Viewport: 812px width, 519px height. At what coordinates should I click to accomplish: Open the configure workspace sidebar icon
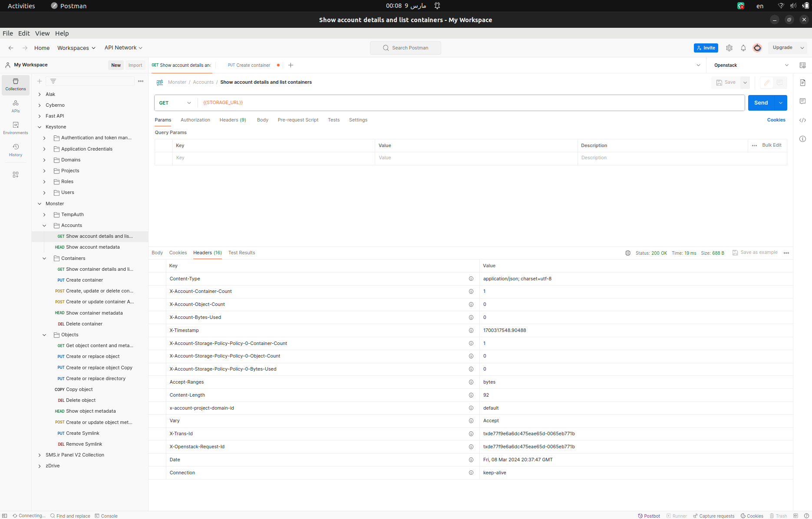coord(16,174)
